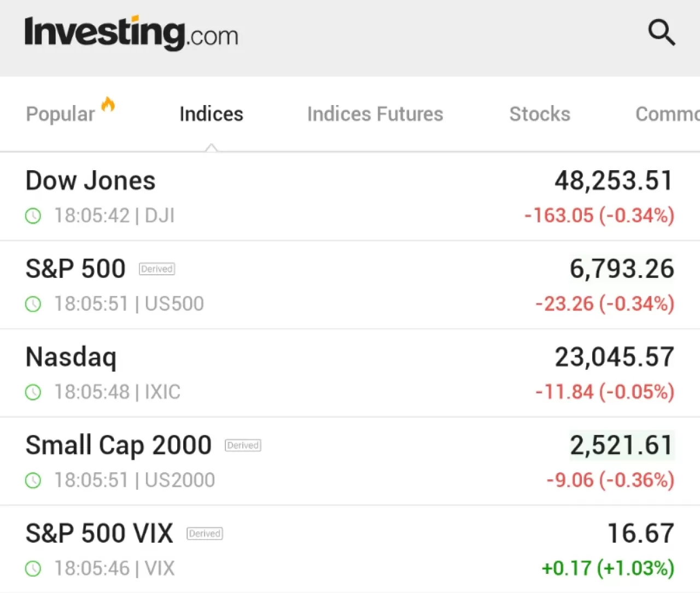Screen dimensions: 700x593
Task: Click the Derived badge next to Small Cap 2000
Action: (243, 445)
